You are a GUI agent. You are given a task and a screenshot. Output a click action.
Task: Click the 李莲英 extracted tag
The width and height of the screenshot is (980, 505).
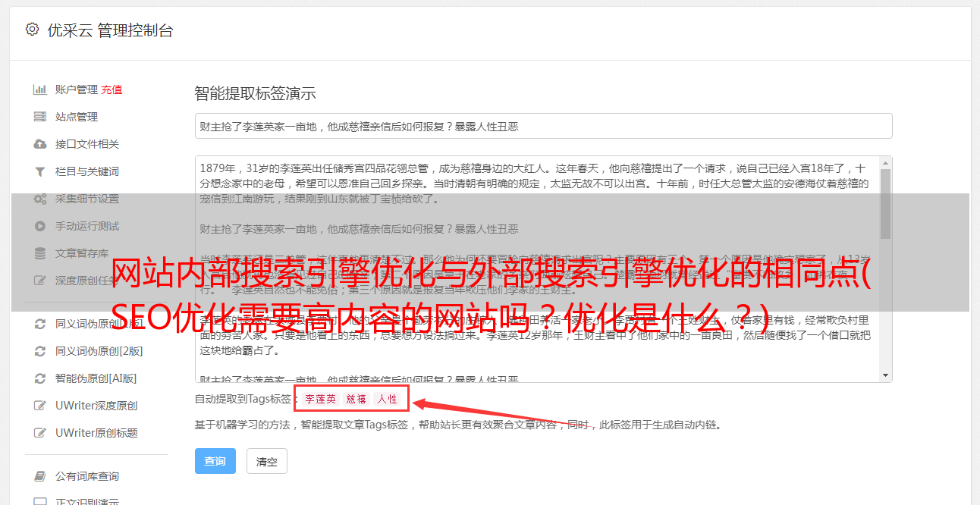[x=320, y=399]
